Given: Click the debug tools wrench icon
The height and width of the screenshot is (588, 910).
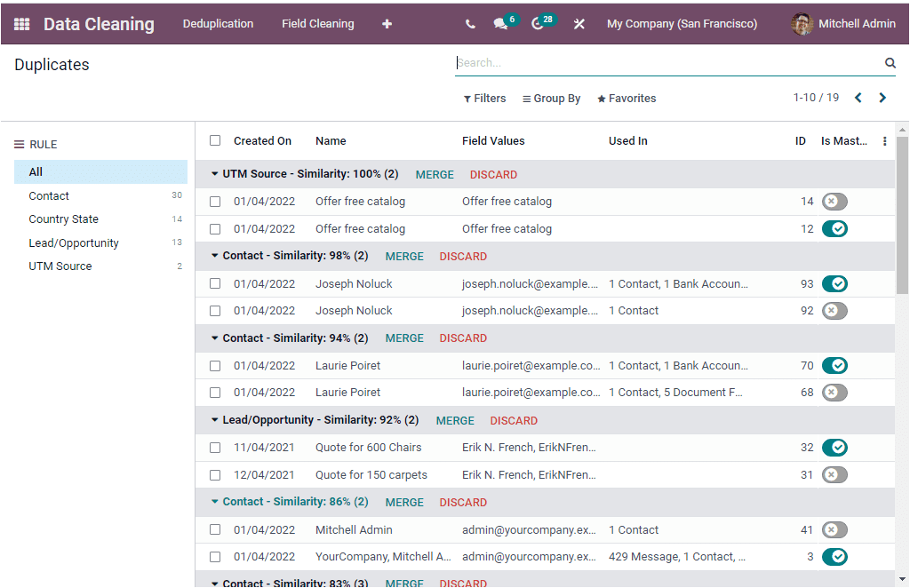Looking at the screenshot, I should pos(579,24).
